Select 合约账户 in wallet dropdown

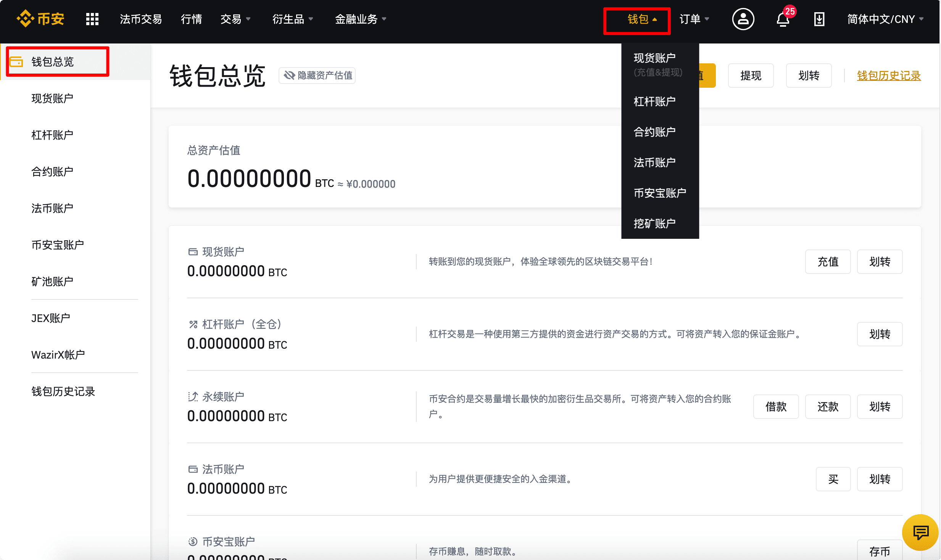[660, 132]
